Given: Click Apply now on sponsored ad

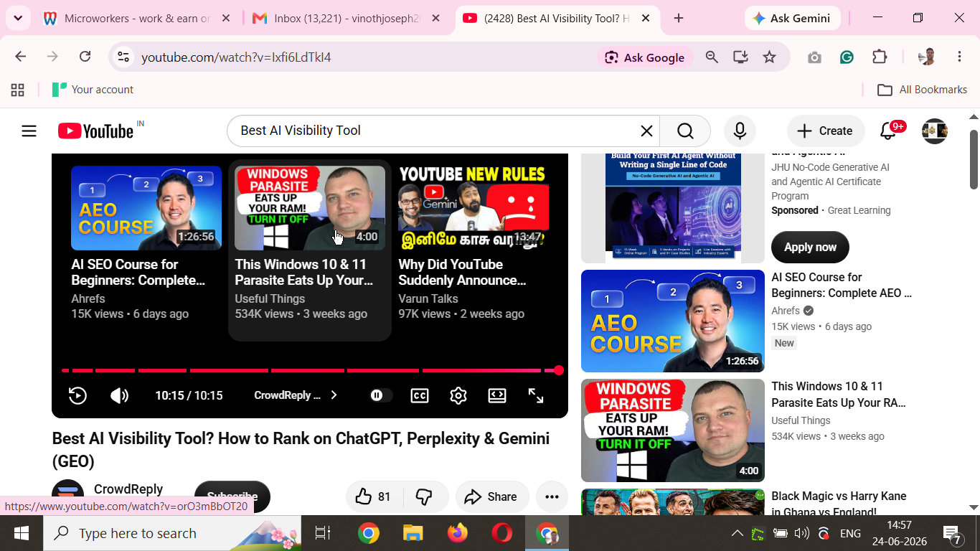Looking at the screenshot, I should tap(810, 247).
